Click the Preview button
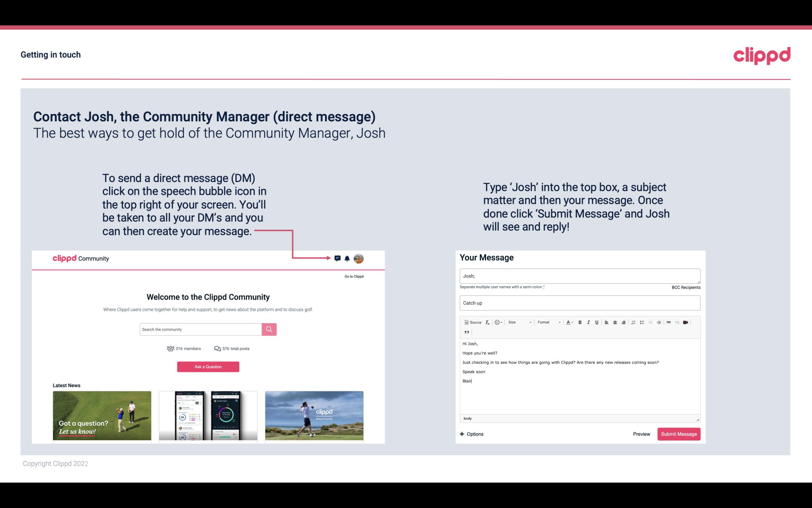 click(x=641, y=434)
